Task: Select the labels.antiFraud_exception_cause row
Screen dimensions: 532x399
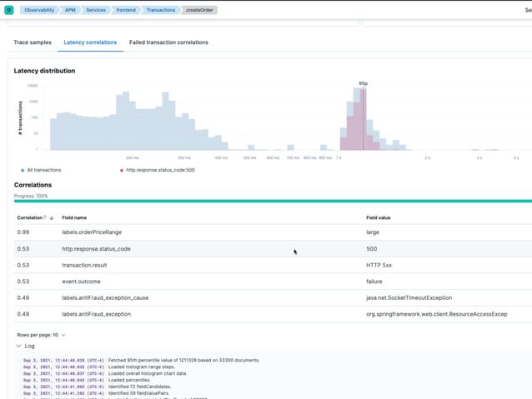Action: click(105, 297)
